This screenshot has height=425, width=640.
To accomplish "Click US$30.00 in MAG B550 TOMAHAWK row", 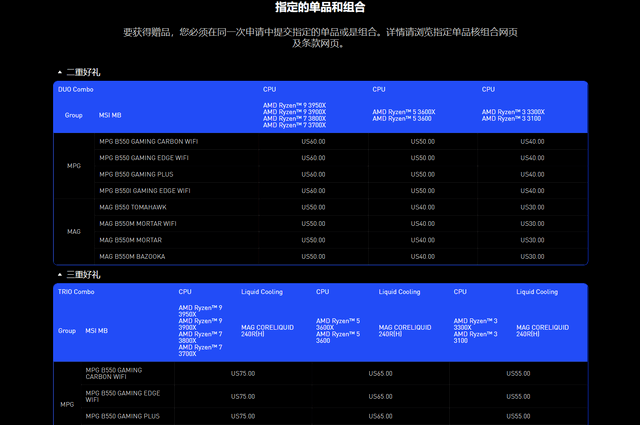I will pyautogui.click(x=532, y=207).
